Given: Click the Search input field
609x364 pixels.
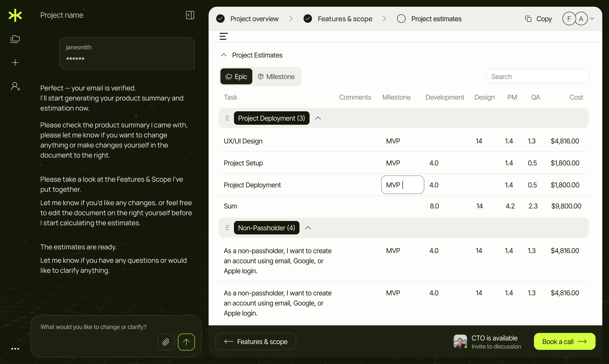Looking at the screenshot, I should click(x=537, y=77).
